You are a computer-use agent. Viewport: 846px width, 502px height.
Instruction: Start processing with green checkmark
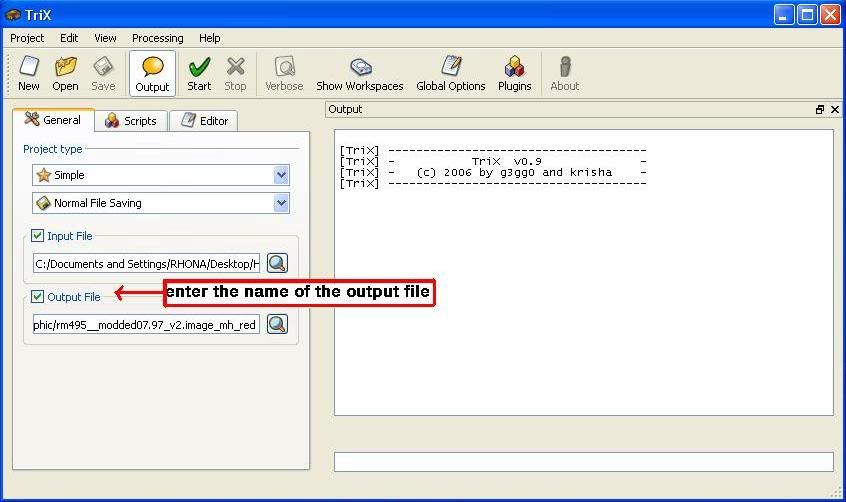click(199, 73)
